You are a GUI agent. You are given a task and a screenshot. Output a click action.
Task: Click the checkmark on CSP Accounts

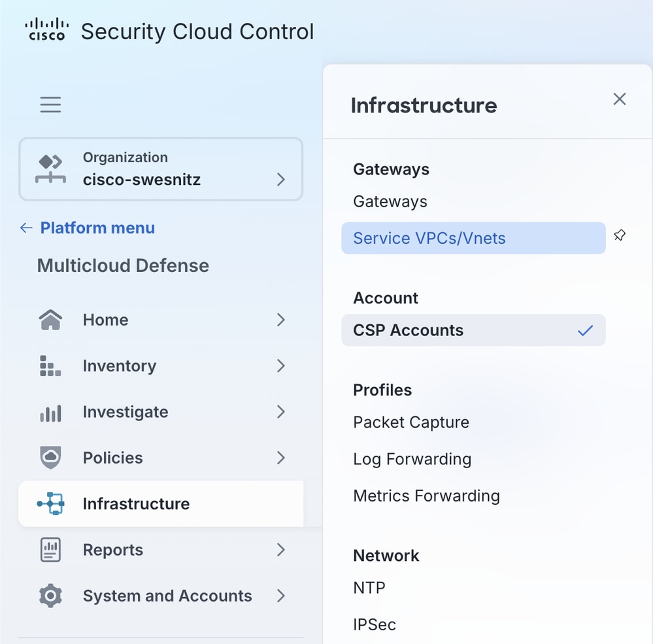[x=585, y=330]
